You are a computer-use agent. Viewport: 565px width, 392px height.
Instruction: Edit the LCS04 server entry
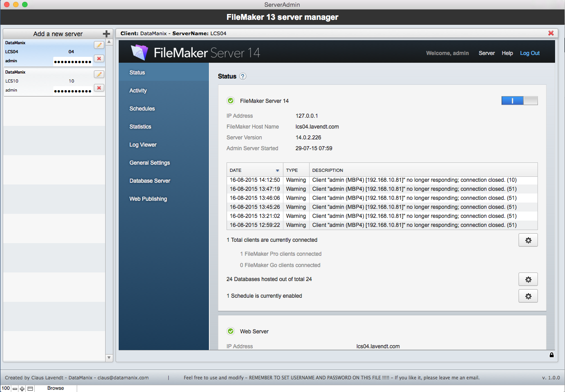pyautogui.click(x=99, y=45)
